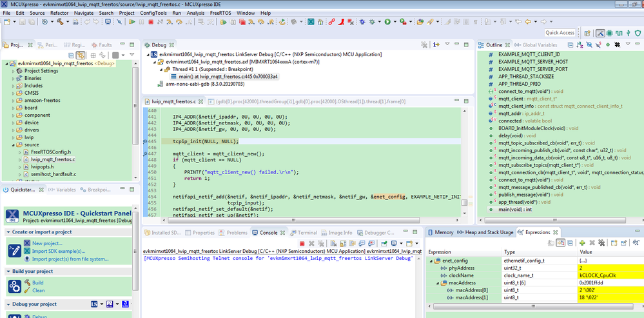Click the red stop icon in Console toolbar
Image resolution: width=644 pixels, height=318 pixels.
302,243
